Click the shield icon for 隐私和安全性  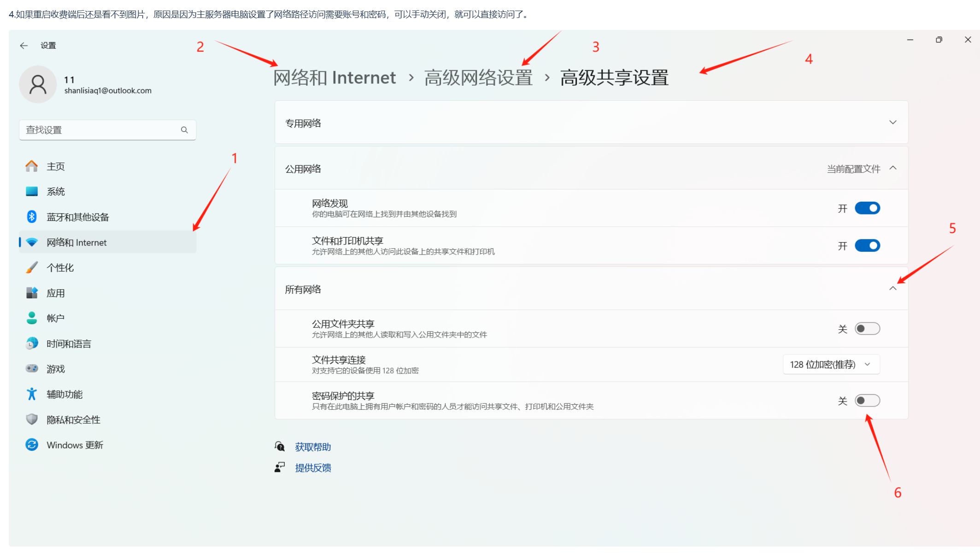pyautogui.click(x=32, y=419)
